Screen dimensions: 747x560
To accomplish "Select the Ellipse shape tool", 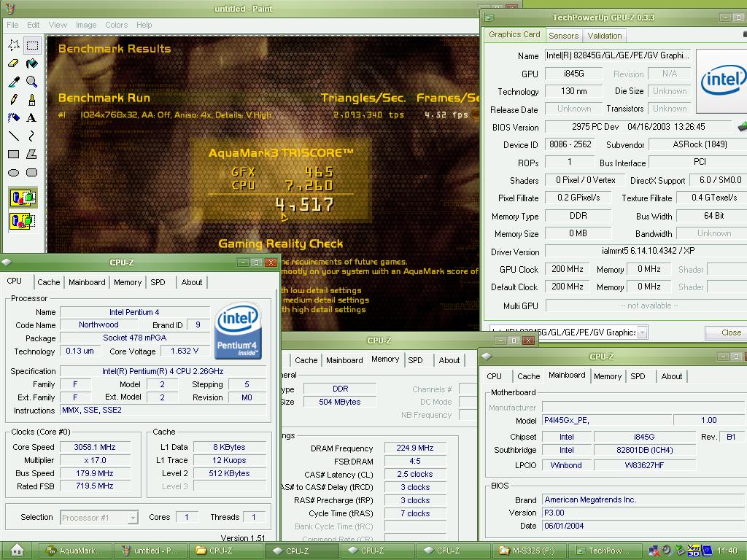I will 14,172.
